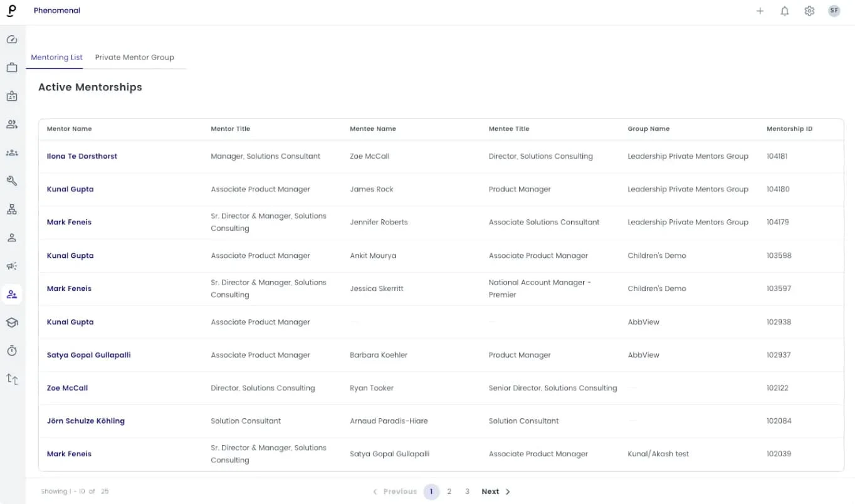Click the Mentorship ID column header
855x504 pixels.
pyautogui.click(x=790, y=129)
